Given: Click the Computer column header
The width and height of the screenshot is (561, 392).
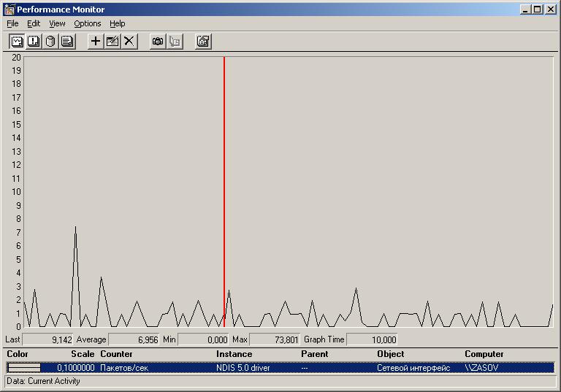Looking at the screenshot, I should [x=484, y=354].
